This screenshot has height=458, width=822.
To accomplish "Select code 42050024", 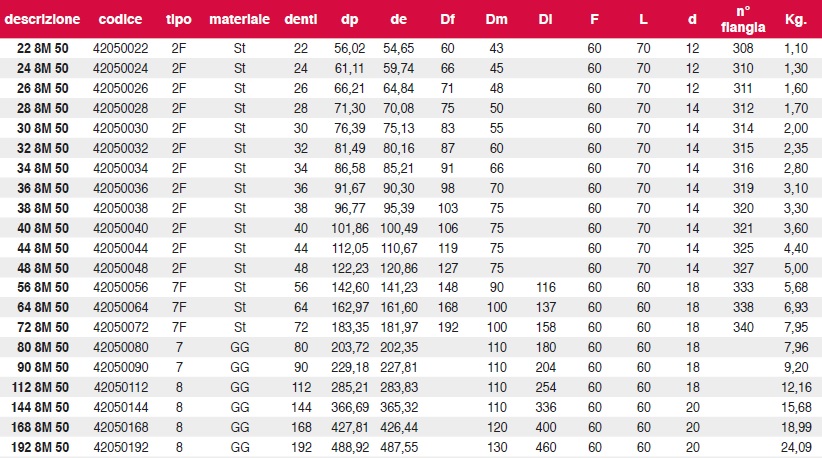I will pyautogui.click(x=121, y=69).
